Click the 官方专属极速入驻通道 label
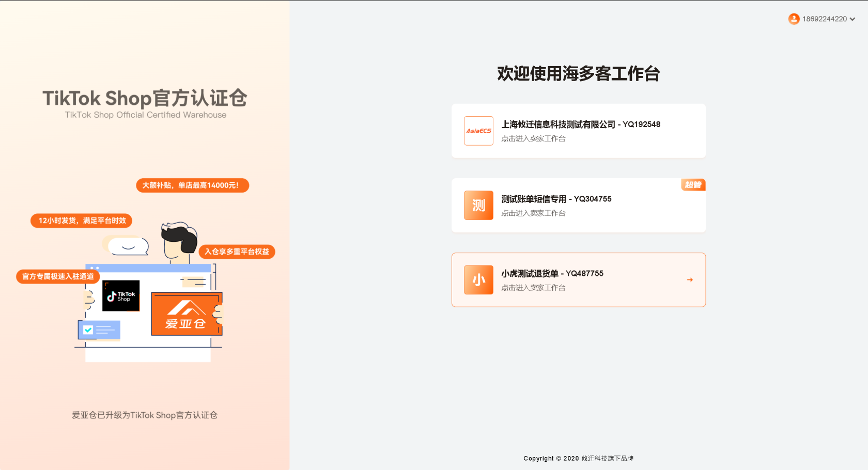Screen dimensions: 868x470 [58, 276]
